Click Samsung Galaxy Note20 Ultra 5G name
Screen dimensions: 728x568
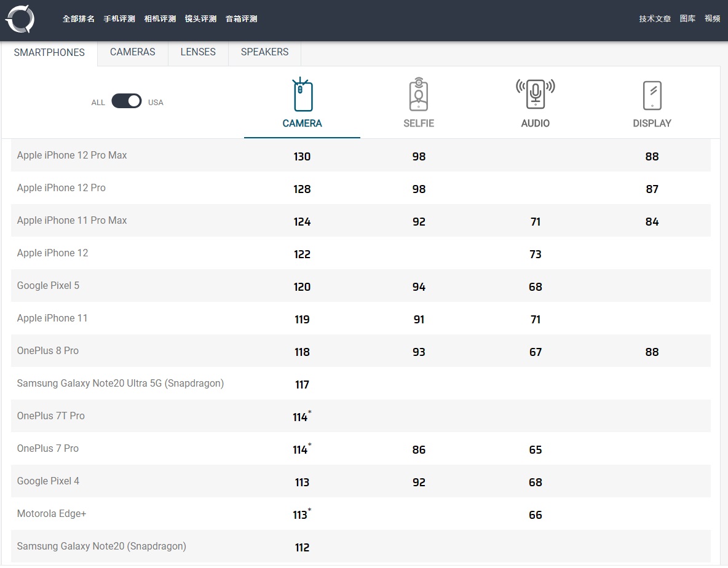click(121, 384)
